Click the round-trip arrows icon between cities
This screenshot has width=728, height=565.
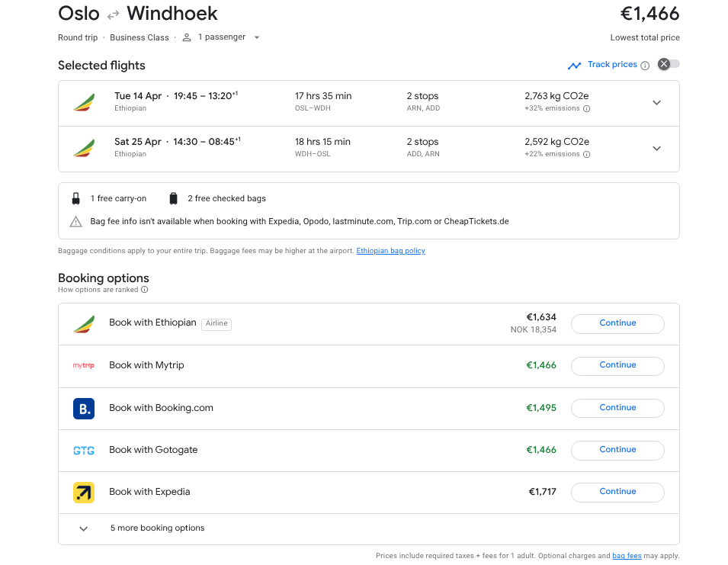113,16
